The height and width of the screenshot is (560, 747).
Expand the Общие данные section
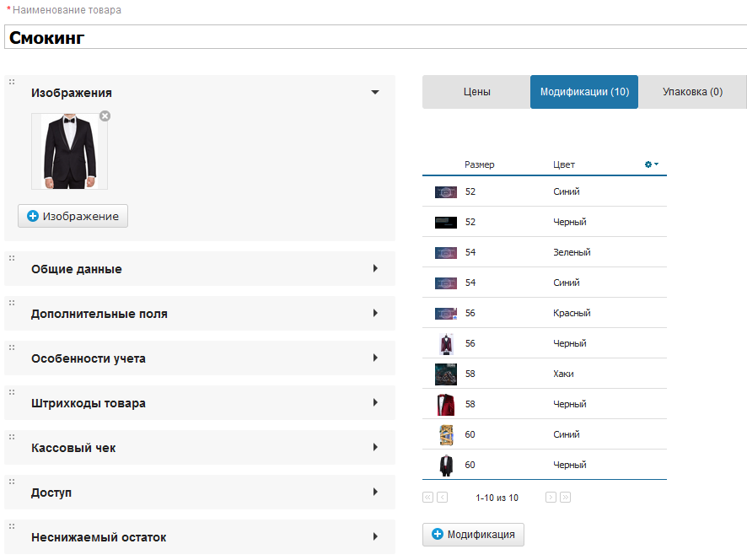point(375,269)
